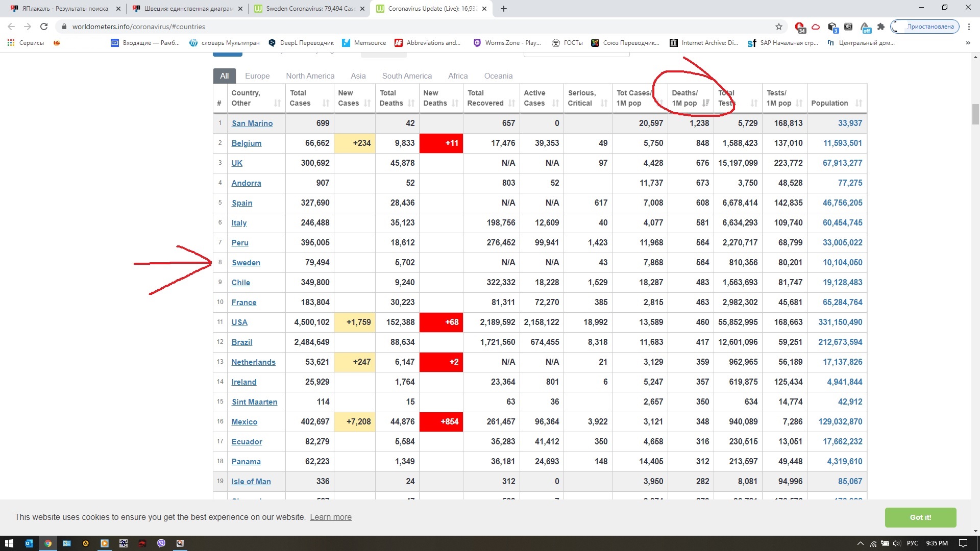Show the hidden bookmarks overflow chevron
Screen dimensions: 980x551
[x=968, y=43]
